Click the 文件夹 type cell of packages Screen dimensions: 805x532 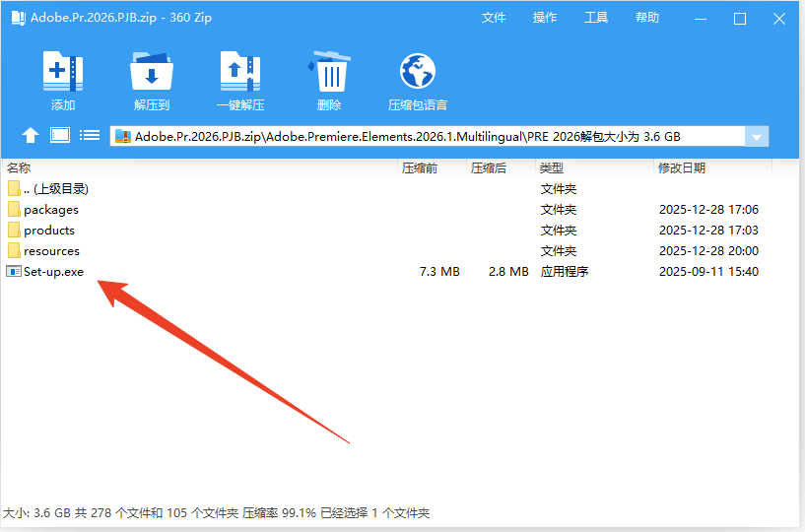pyautogui.click(x=559, y=210)
